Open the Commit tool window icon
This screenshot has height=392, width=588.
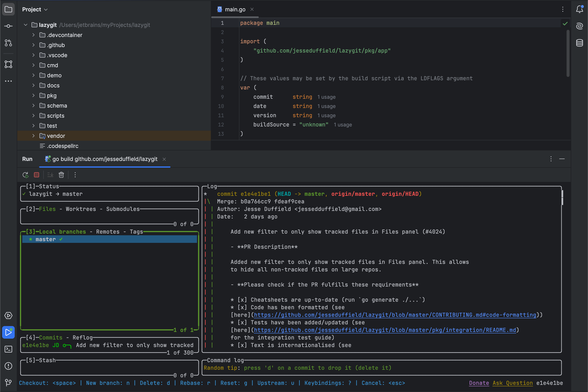(8, 26)
